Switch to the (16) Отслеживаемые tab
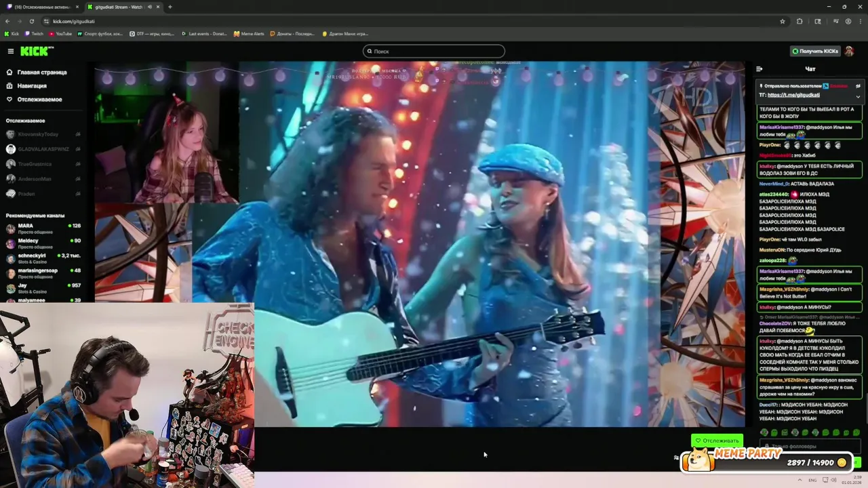Image resolution: width=868 pixels, height=488 pixels. click(x=41, y=7)
